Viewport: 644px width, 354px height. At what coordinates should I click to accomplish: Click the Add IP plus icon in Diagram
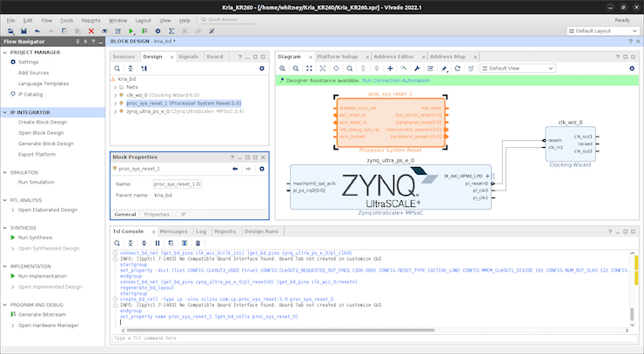coord(390,69)
